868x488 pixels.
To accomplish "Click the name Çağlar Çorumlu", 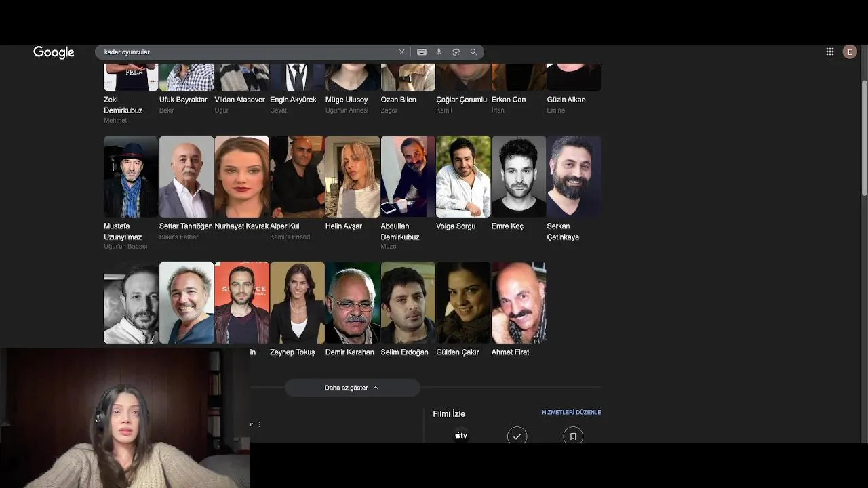I will [x=461, y=100].
